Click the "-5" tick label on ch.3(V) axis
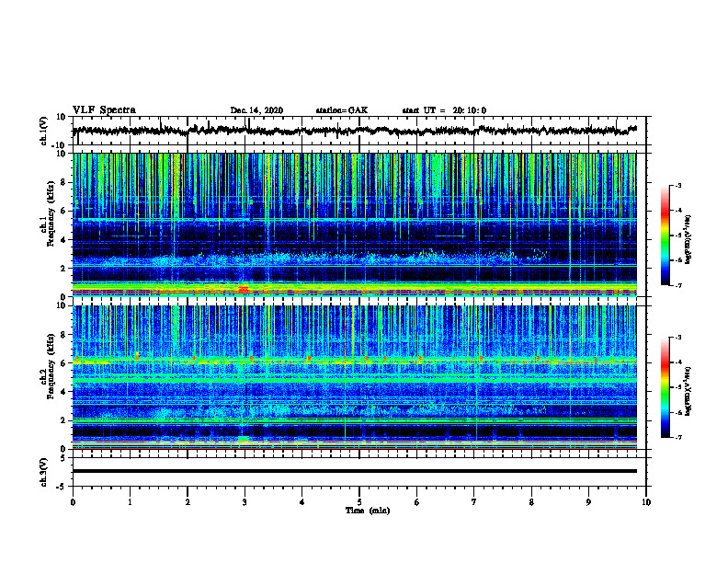Image resolution: width=728 pixels, height=563 pixels. tap(62, 487)
